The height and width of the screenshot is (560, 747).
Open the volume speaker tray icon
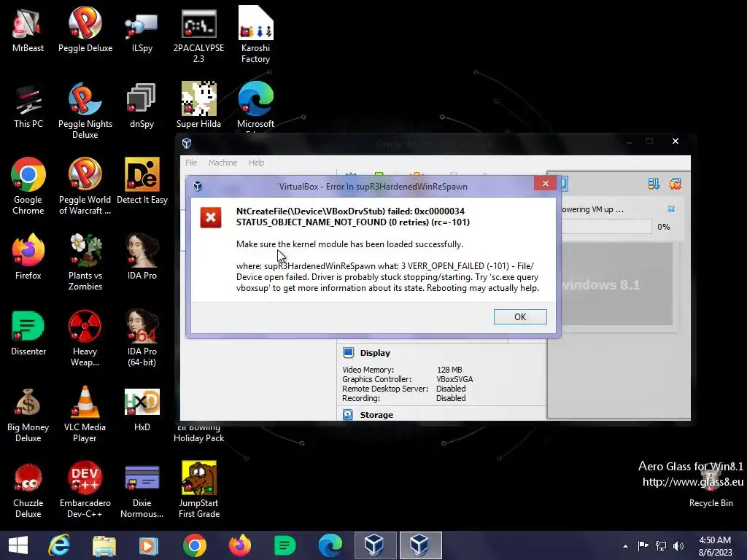pos(678,545)
